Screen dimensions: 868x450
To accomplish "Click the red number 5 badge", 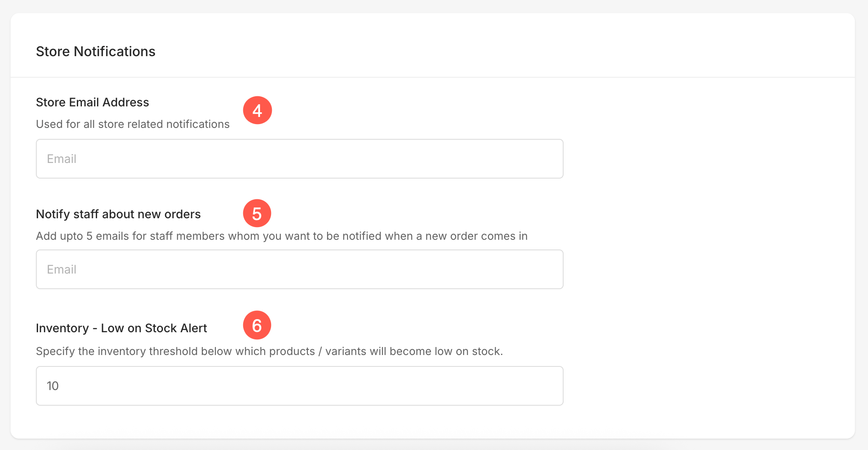I will coord(257,213).
